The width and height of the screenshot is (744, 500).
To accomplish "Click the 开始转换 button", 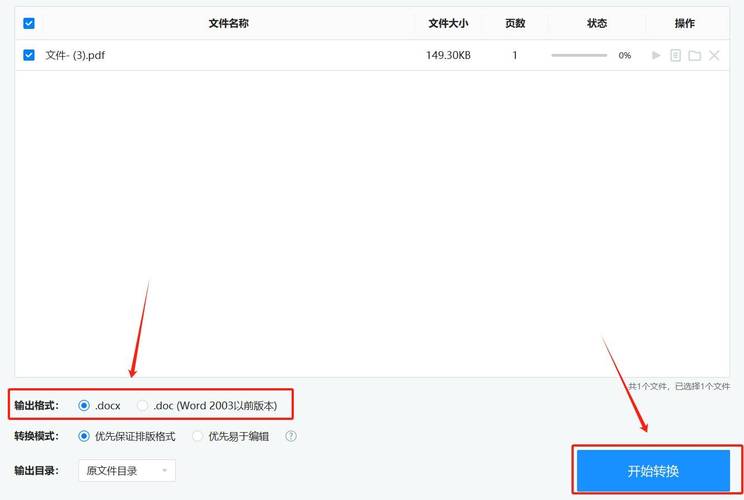I will pos(653,471).
